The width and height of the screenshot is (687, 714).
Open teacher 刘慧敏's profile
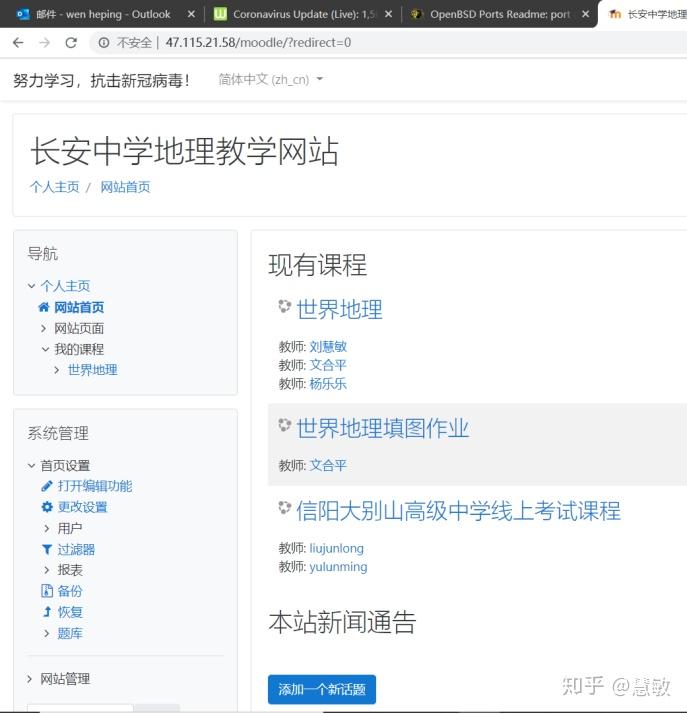point(328,347)
